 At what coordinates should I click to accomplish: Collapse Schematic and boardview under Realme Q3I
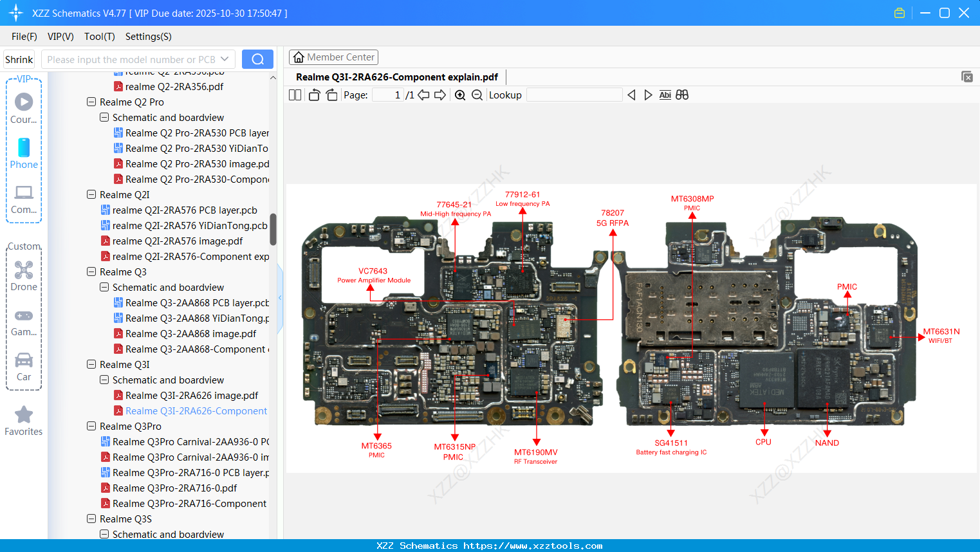[x=104, y=380]
